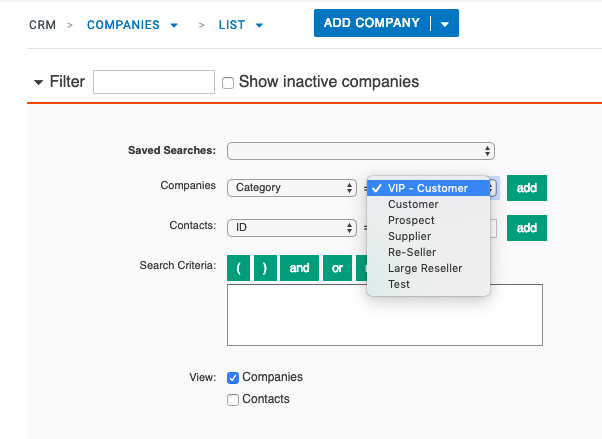The image size is (602, 439).
Task: Expand the LIST breadcrumb menu
Action: click(x=260, y=25)
